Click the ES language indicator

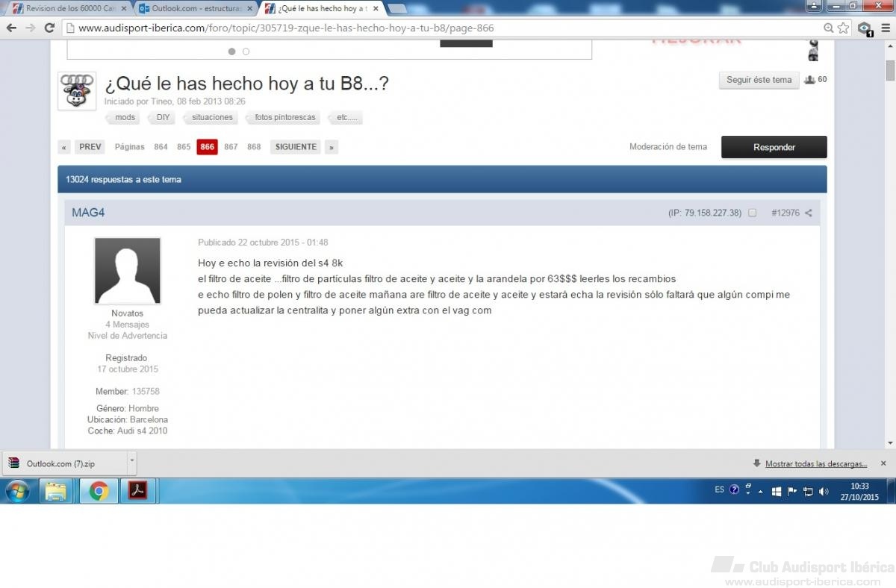click(719, 490)
